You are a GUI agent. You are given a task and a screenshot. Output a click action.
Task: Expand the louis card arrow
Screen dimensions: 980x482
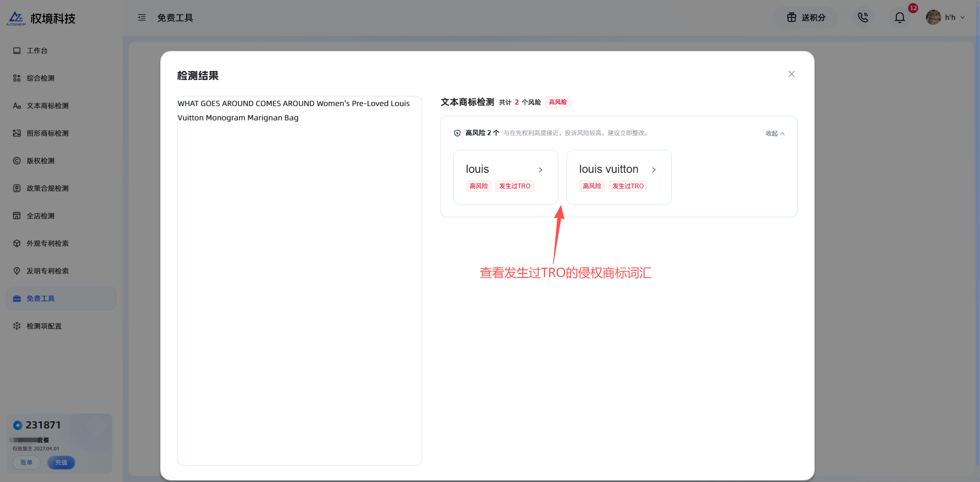click(x=541, y=170)
